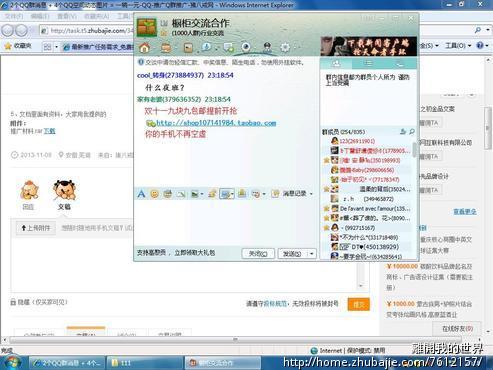The width and height of the screenshot is (493, 370).
Task: Open the 111 folder taskbar item
Action: tap(145, 363)
